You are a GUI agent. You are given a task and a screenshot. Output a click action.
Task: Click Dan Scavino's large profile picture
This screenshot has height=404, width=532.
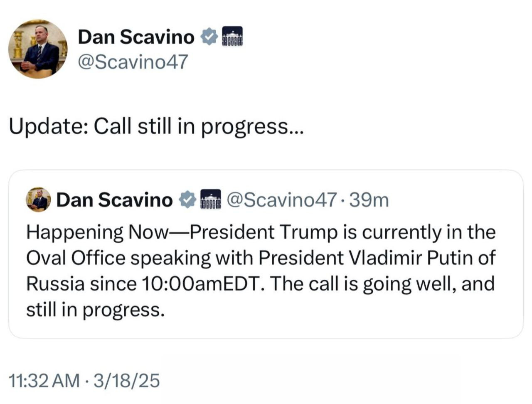[x=38, y=49]
